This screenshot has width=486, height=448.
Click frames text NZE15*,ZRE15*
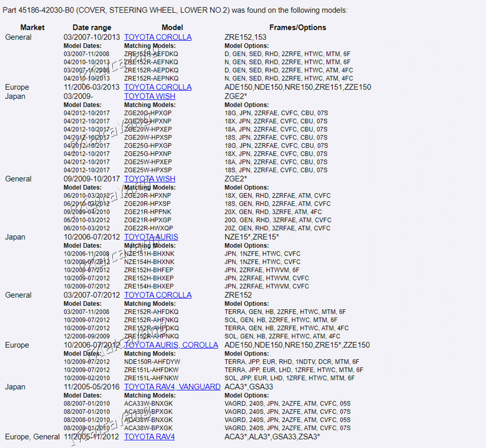pos(252,237)
